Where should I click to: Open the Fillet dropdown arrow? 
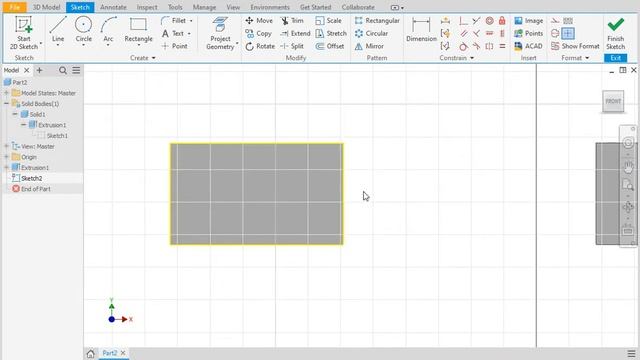[x=191, y=21]
